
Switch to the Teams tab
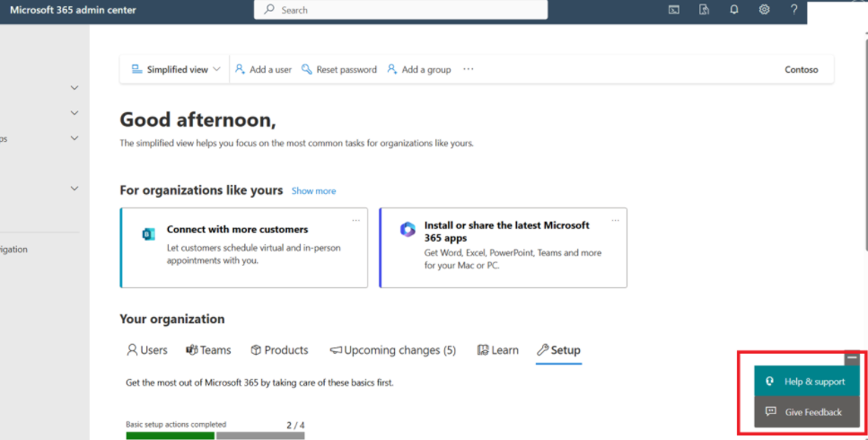[x=208, y=350]
